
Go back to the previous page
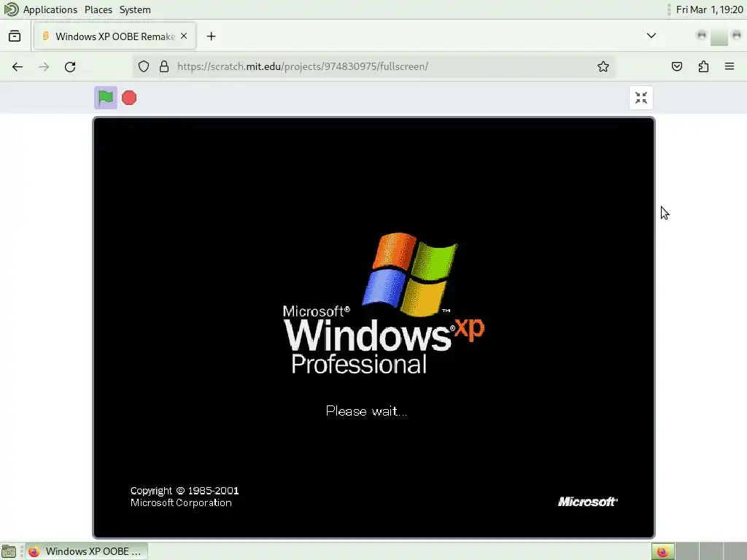[x=18, y=66]
